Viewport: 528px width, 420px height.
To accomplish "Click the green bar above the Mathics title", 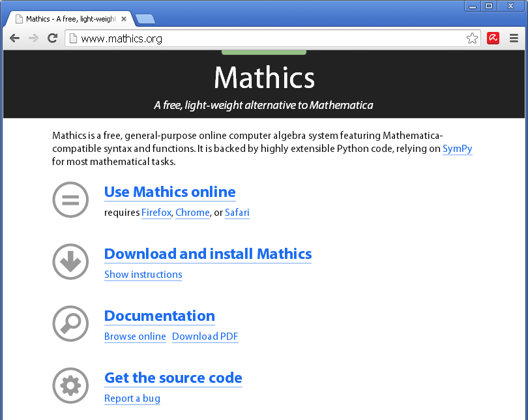I will coord(263,52).
